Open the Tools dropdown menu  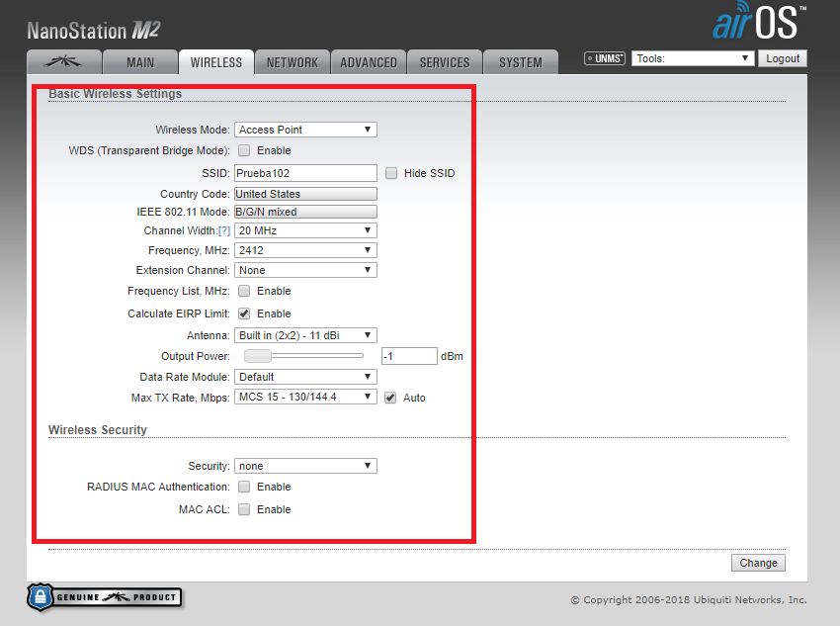693,58
